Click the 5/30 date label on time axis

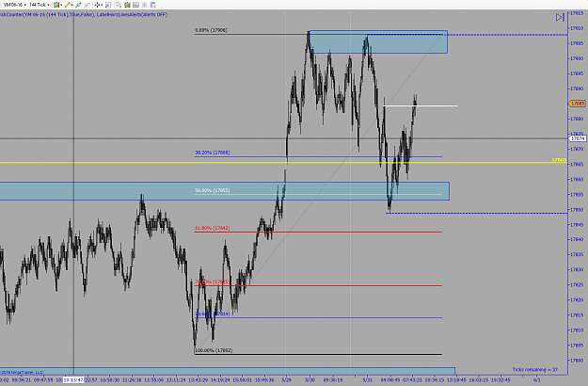[x=310, y=380]
